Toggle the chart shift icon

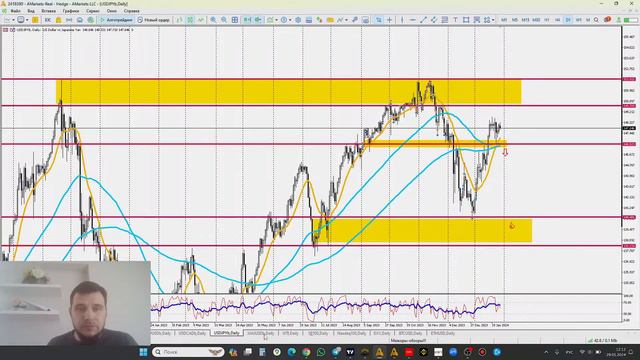(258, 20)
